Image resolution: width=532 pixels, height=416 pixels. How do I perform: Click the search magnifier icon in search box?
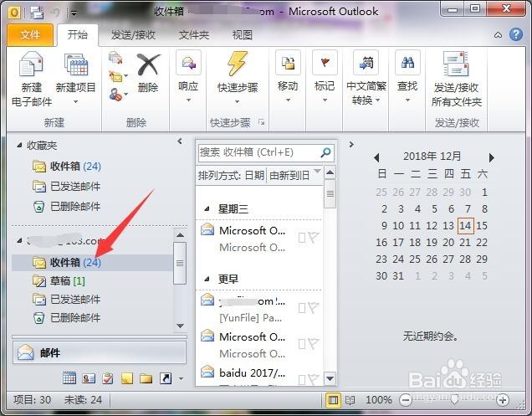pyautogui.click(x=325, y=152)
